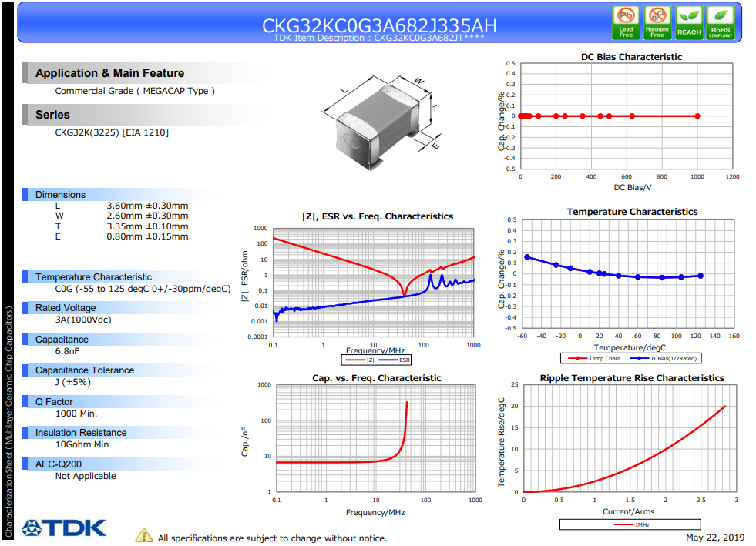
Task: Click the 1000V data point on DC Bias chart
Action: (x=697, y=116)
